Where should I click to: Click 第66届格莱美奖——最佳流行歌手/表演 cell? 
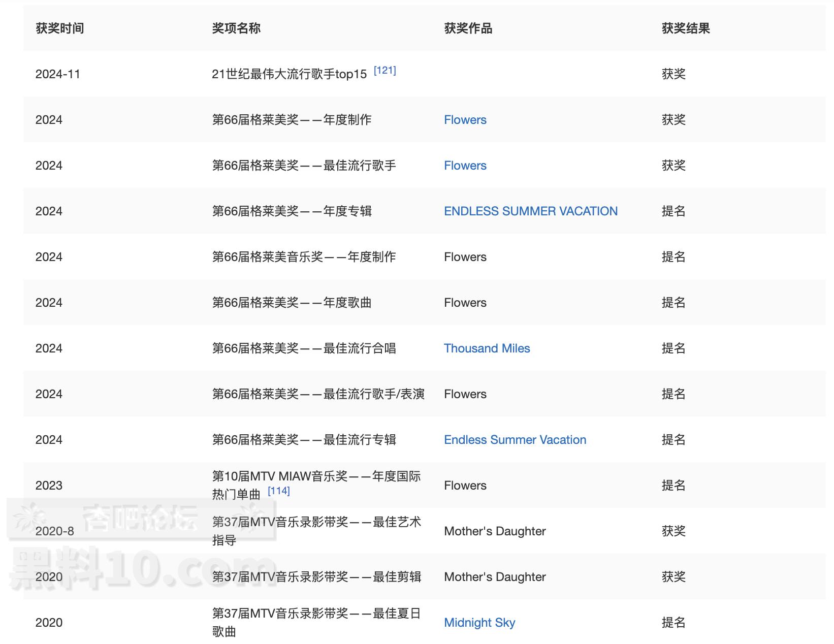(318, 394)
